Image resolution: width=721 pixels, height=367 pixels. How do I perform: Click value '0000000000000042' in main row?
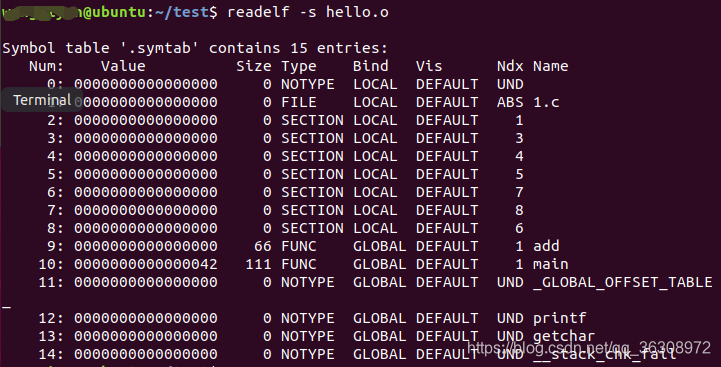[146, 264]
